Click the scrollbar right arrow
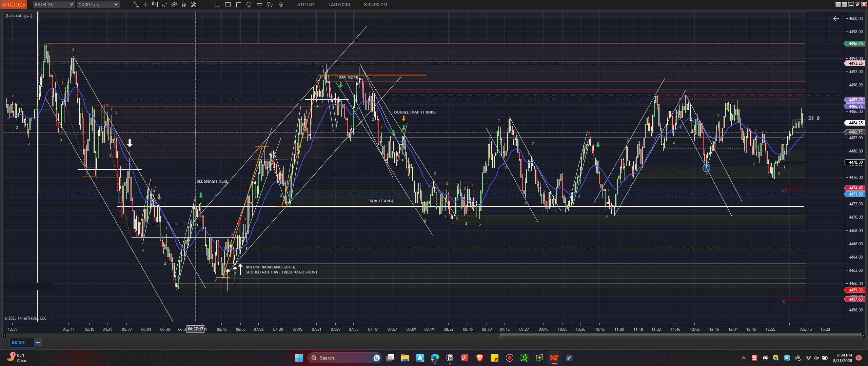 click(863, 336)
